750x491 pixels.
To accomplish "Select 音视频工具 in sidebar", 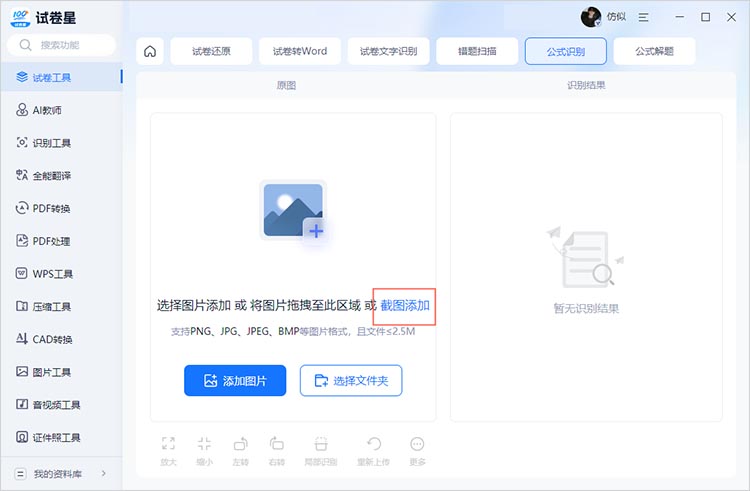I will click(61, 405).
